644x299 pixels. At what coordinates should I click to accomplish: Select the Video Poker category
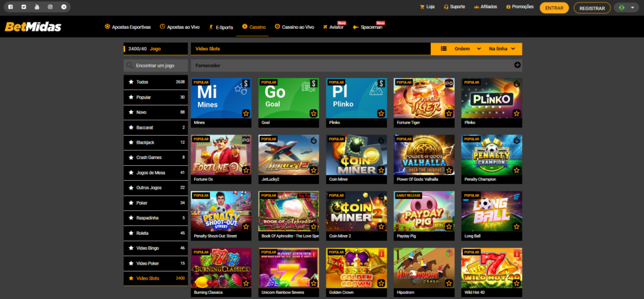(x=156, y=263)
